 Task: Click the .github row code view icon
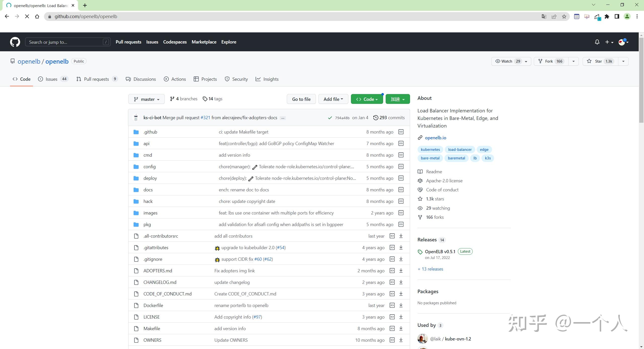coord(401,132)
